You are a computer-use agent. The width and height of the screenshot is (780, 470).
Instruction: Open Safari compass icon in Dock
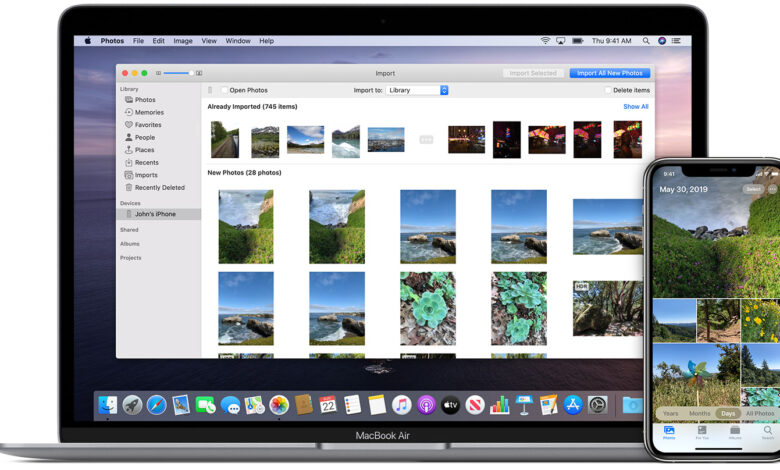157,405
